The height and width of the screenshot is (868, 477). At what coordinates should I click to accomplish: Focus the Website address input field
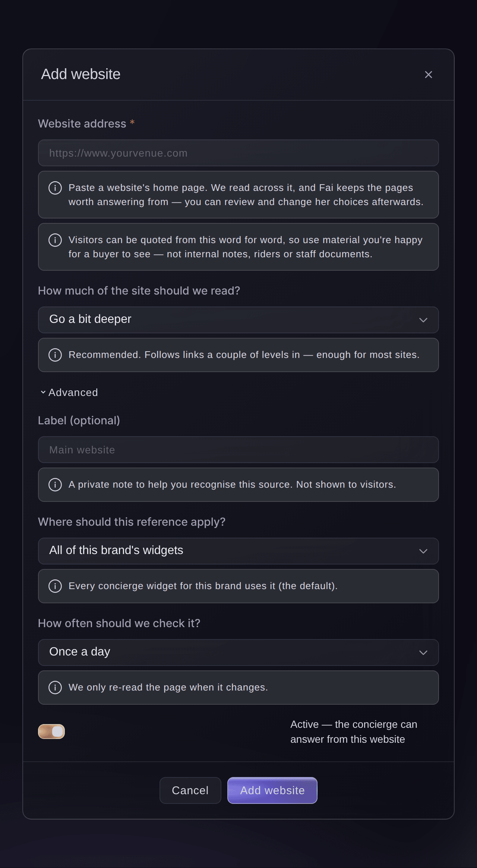238,153
